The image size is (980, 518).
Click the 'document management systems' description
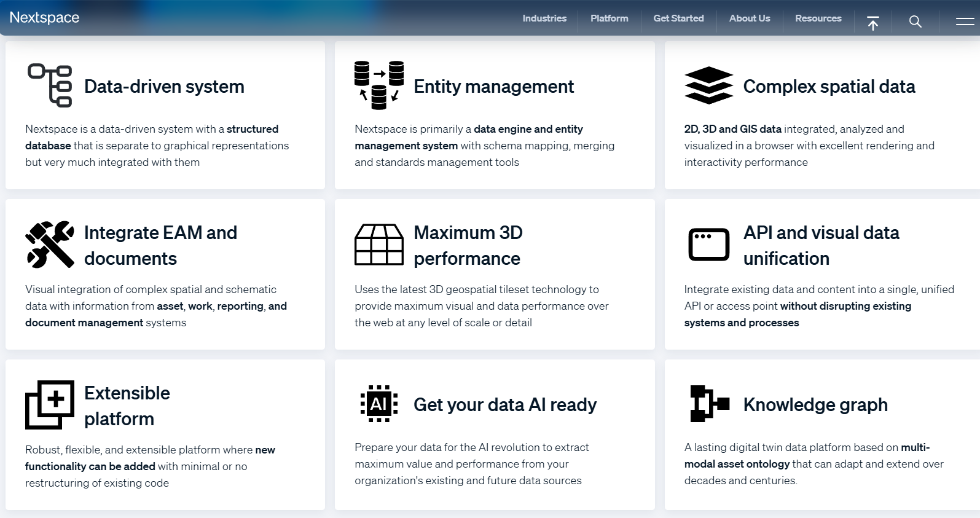pyautogui.click(x=156, y=306)
